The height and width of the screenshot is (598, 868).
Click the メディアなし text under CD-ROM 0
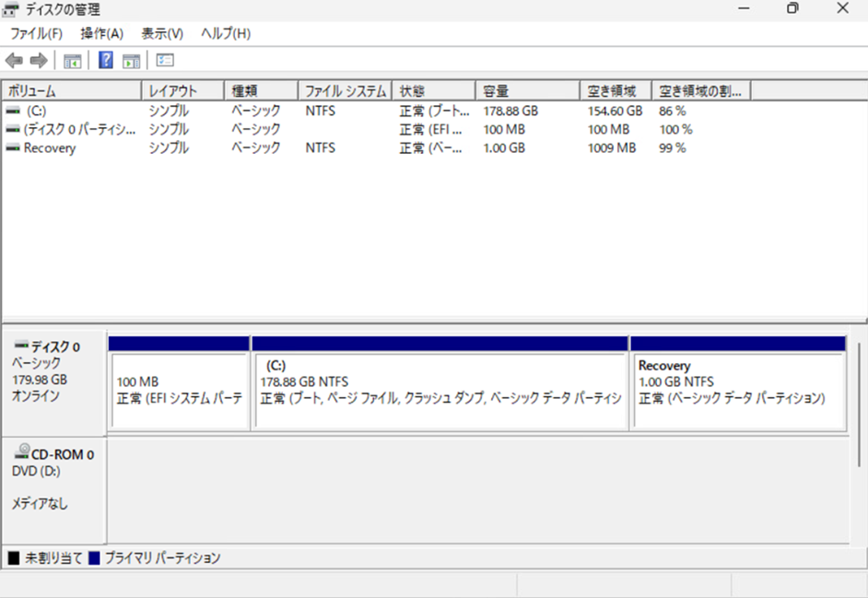pyautogui.click(x=40, y=503)
